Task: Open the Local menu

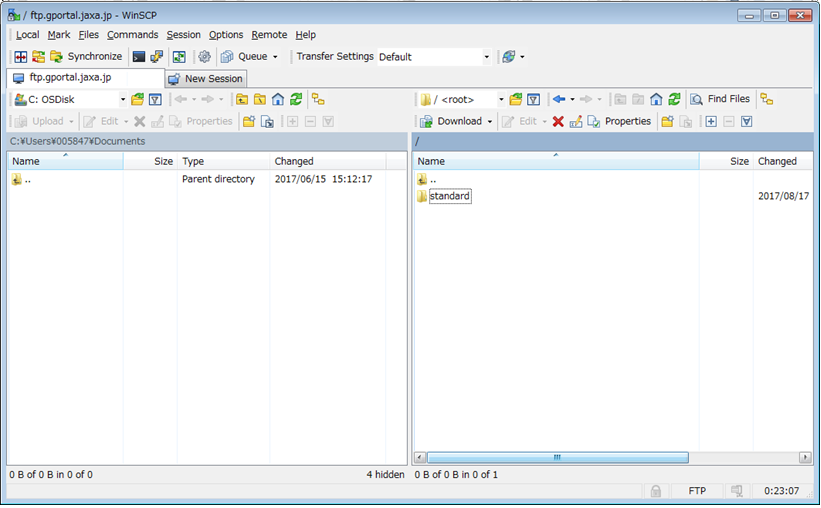Action: tap(27, 35)
